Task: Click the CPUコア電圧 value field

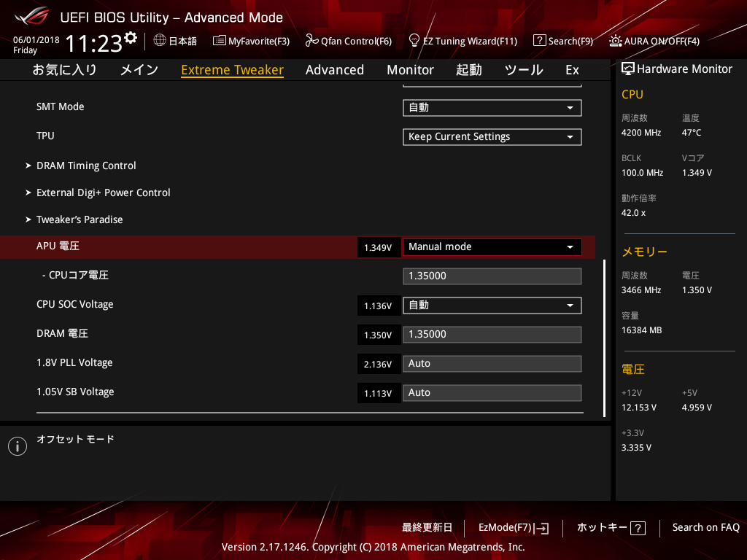Action: (x=492, y=276)
